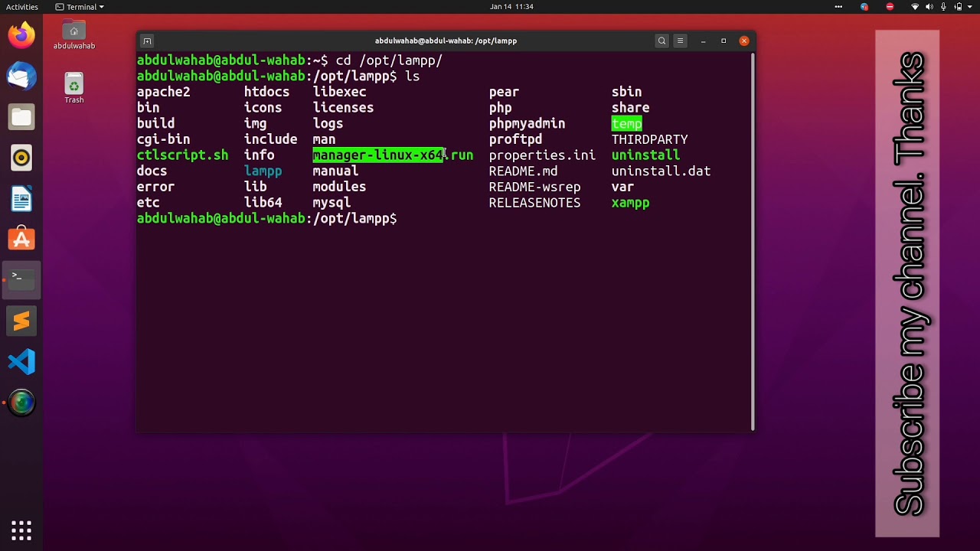Open the Files manager in the dock
The width and height of the screenshot is (980, 551).
click(21, 117)
